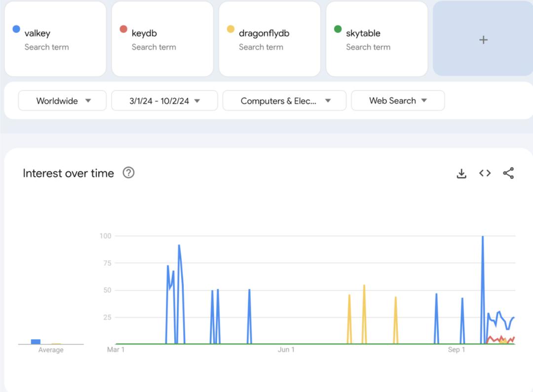Expand the Web Search type dropdown

coord(398,101)
